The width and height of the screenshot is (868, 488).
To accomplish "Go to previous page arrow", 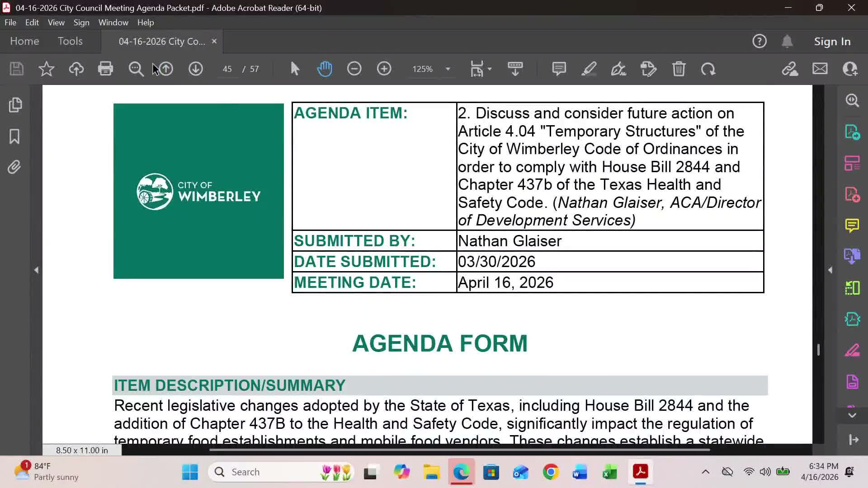I will pos(166,69).
